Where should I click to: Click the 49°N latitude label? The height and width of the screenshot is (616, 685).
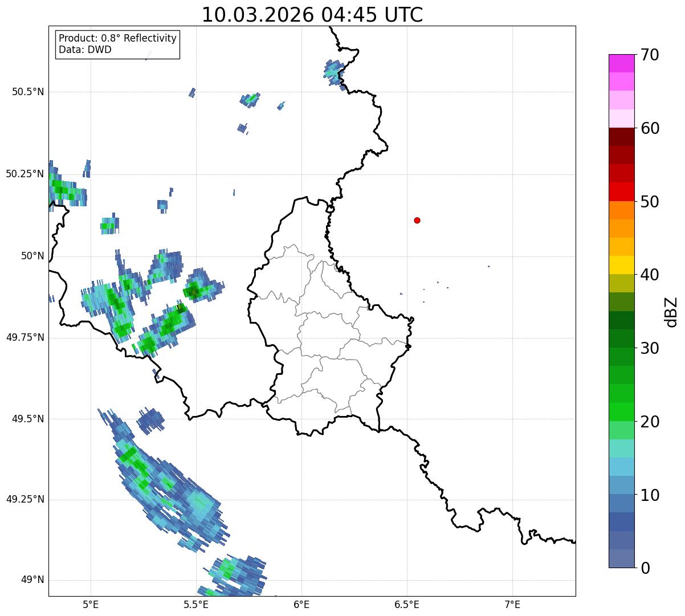[33, 580]
